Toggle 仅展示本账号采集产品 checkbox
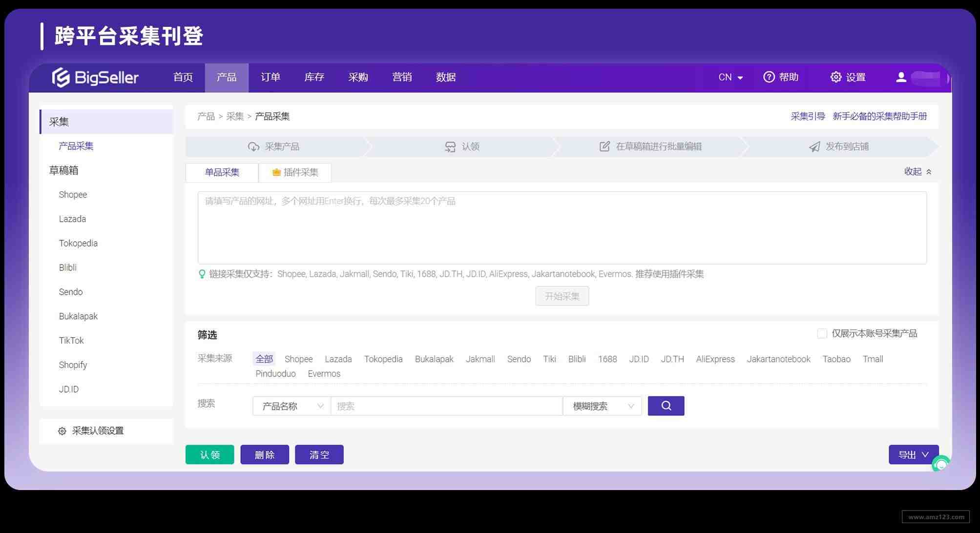The height and width of the screenshot is (533, 980). tap(822, 333)
